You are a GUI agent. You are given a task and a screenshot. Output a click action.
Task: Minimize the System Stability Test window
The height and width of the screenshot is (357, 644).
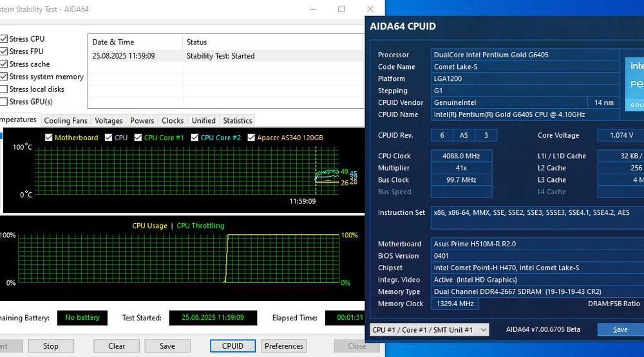click(313, 9)
